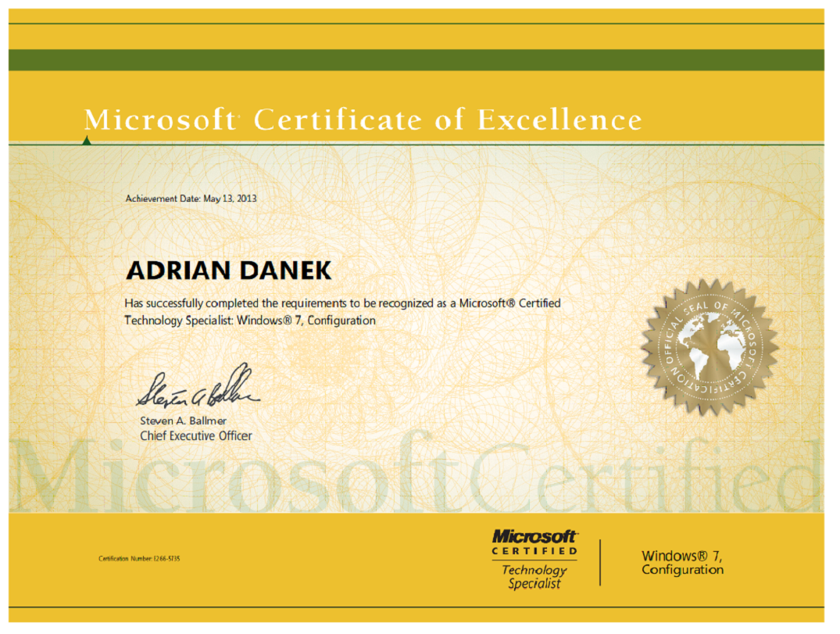This screenshot has width=840, height=634.
Task: Click the gold official certification seal
Action: (710, 342)
